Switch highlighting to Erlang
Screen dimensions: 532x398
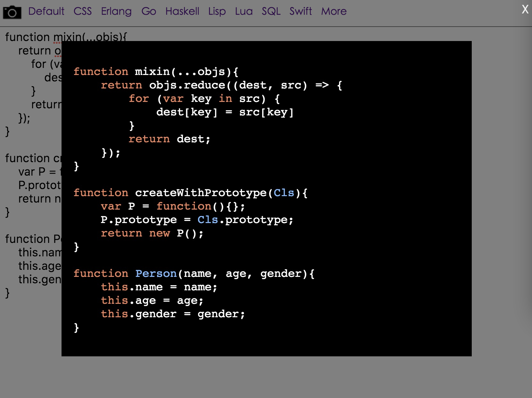click(116, 11)
